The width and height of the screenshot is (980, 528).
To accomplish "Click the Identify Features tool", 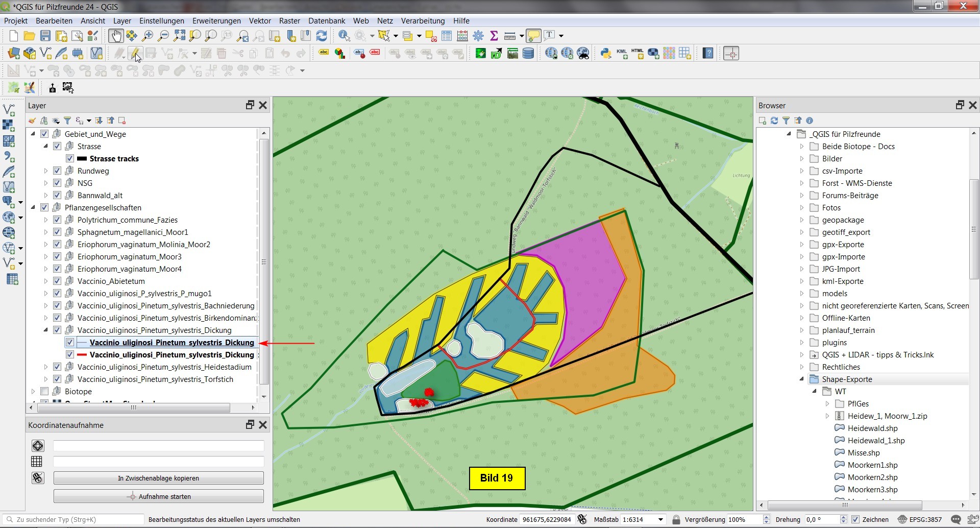I will pyautogui.click(x=344, y=36).
